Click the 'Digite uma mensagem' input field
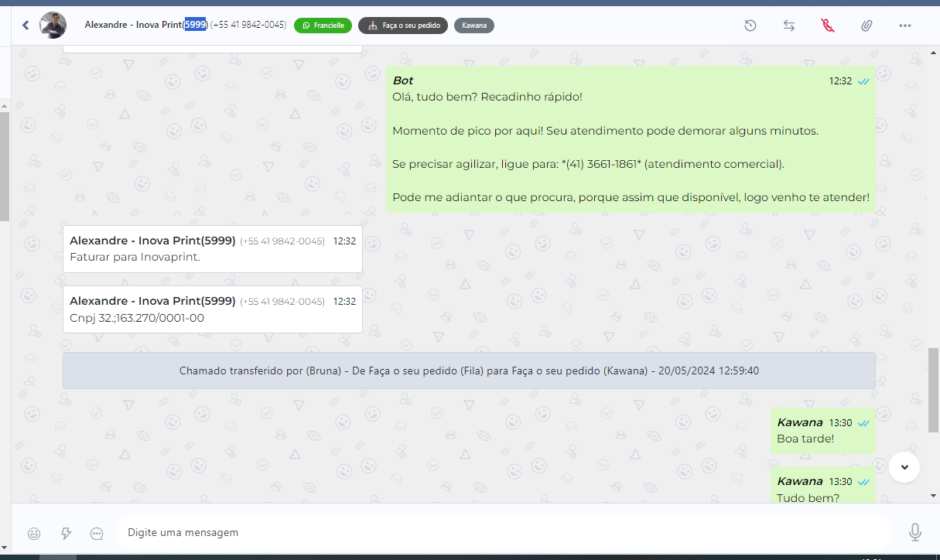This screenshot has width=940, height=560. (x=503, y=532)
